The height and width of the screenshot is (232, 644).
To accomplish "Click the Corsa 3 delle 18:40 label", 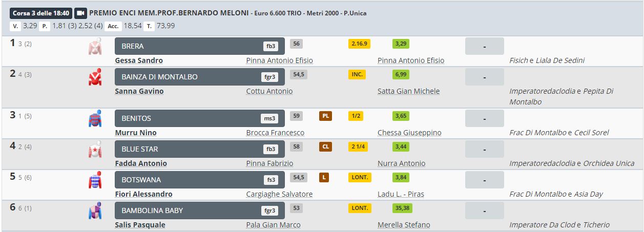I will (x=41, y=13).
